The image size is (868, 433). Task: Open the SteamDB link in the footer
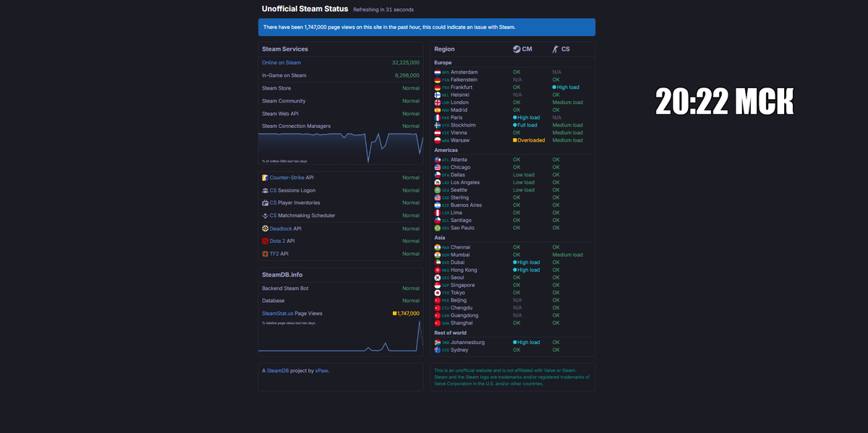click(277, 369)
